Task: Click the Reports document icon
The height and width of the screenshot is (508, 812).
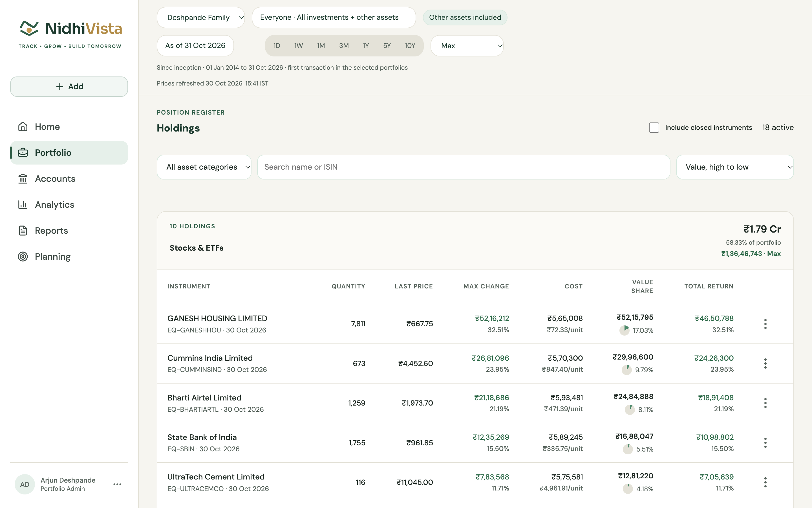Action: pos(23,231)
